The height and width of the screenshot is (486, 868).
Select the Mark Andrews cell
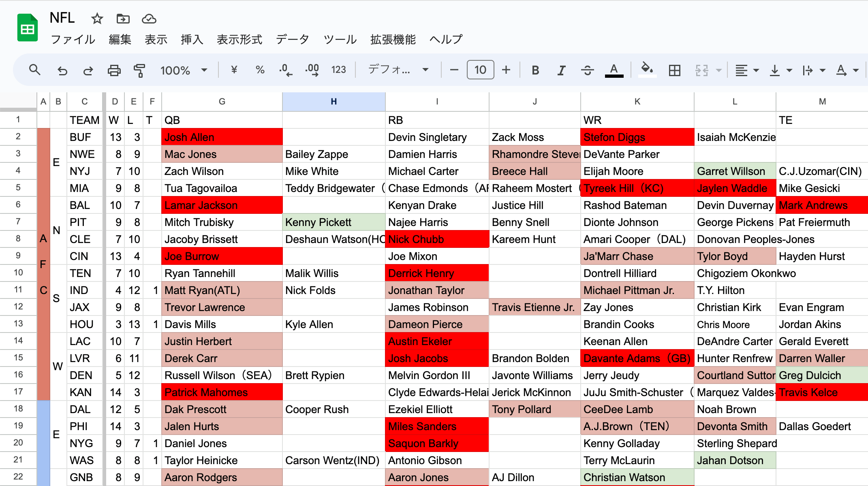[821, 205]
